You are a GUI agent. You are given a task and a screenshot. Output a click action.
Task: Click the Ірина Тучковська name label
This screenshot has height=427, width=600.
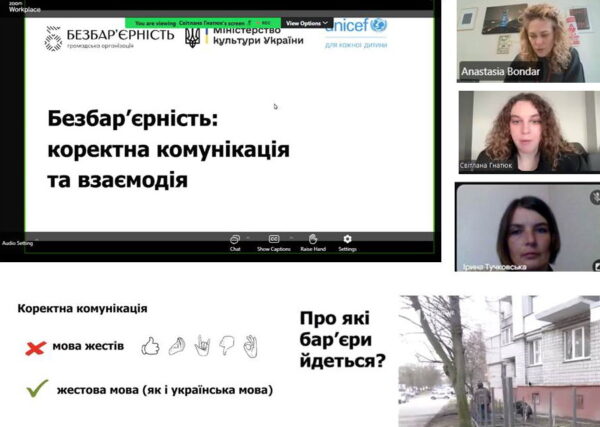point(494,267)
